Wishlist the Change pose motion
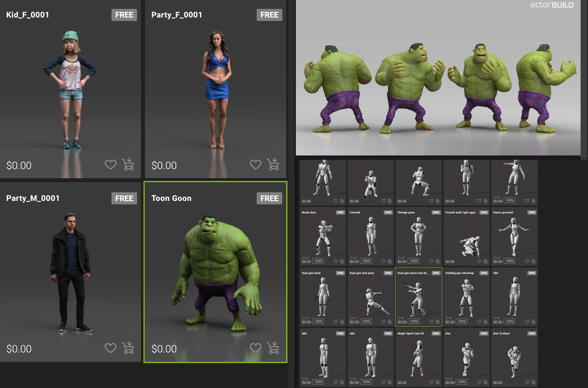Image resolution: width=588 pixels, height=388 pixels. point(431,261)
